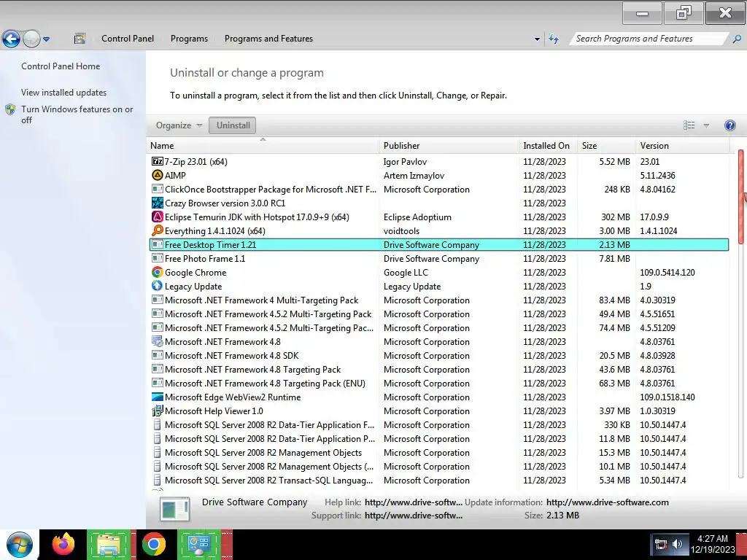Click the search magnifier icon

tap(737, 39)
